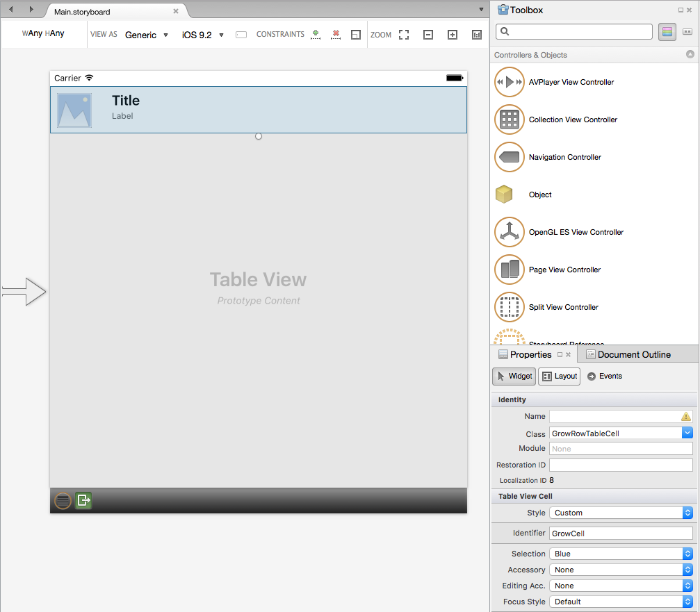This screenshot has height=612, width=700.
Task: Select Split View Controller icon
Action: (510, 307)
